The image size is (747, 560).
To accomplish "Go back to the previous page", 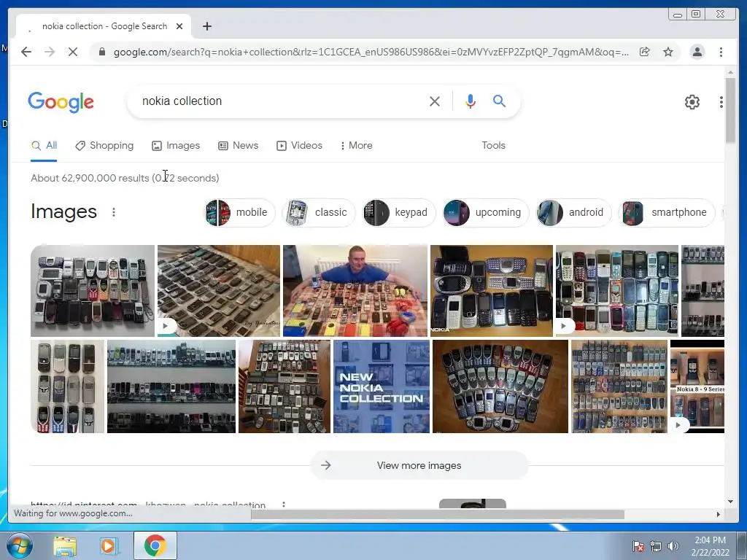I will [26, 52].
